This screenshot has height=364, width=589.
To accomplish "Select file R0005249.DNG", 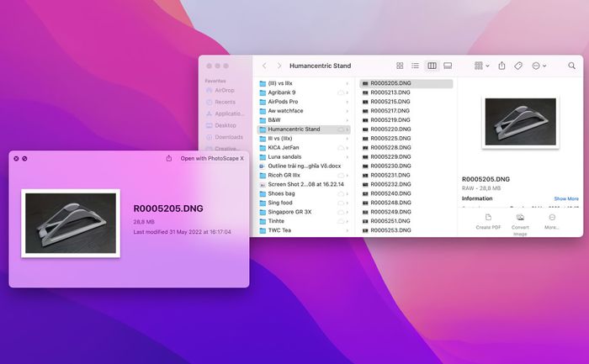I will pyautogui.click(x=406, y=212).
